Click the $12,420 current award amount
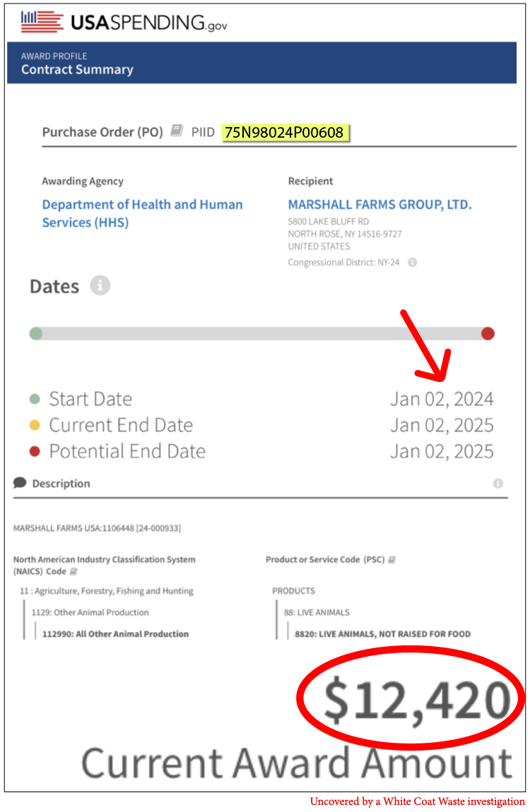The image size is (530, 812). pos(416,700)
